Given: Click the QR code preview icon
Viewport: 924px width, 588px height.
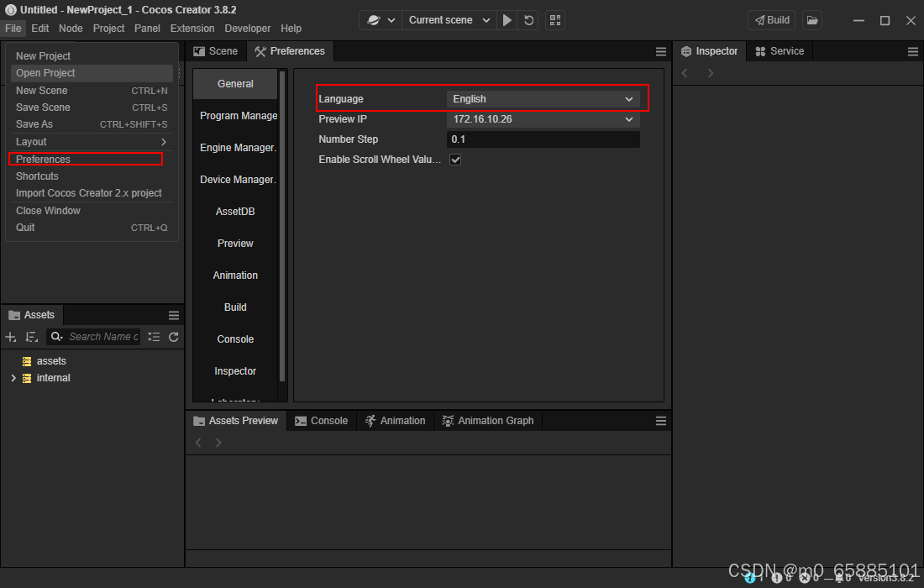Looking at the screenshot, I should tap(555, 20).
